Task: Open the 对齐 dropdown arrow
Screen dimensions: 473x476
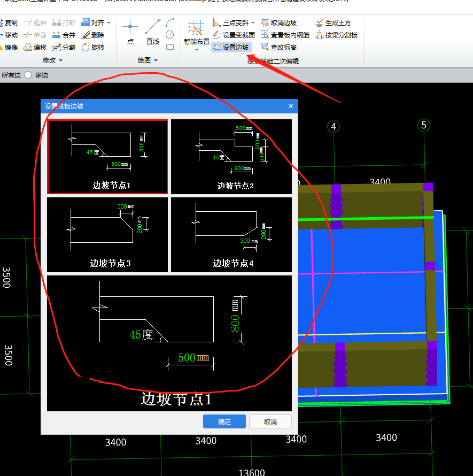Action: 108,23
